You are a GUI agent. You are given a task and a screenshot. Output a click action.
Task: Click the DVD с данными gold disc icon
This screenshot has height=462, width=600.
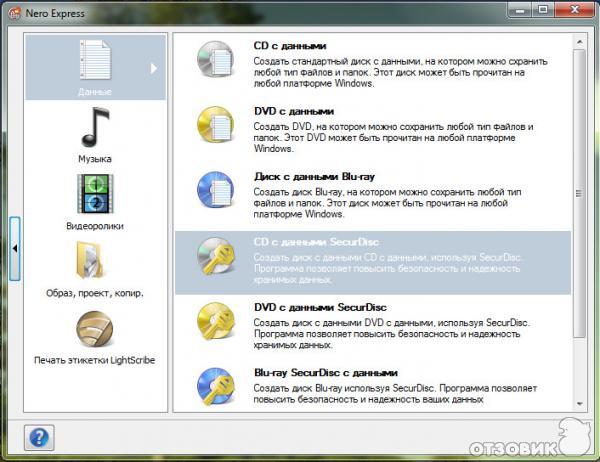[214, 126]
